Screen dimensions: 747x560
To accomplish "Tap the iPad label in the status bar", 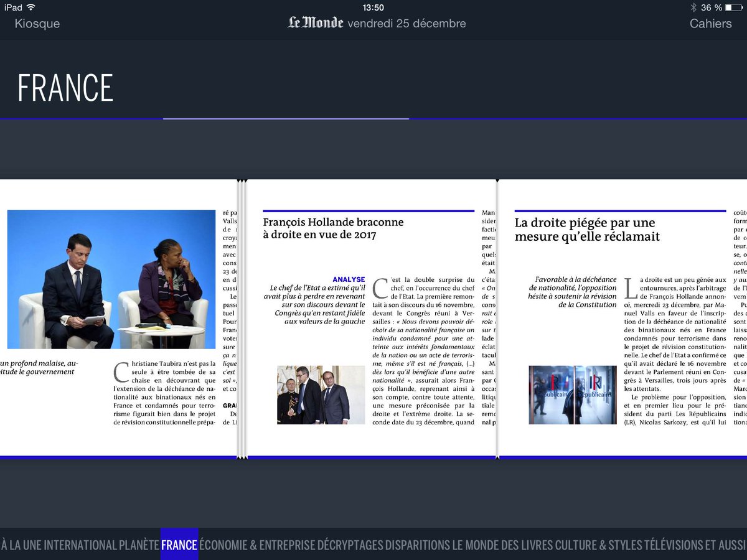I will (14, 7).
